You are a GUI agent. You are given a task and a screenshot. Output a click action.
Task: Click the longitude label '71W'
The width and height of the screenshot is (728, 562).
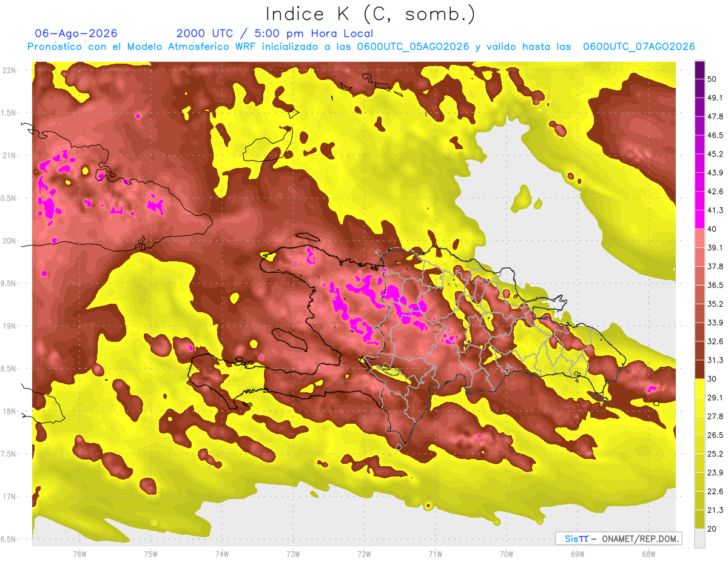[x=435, y=554]
